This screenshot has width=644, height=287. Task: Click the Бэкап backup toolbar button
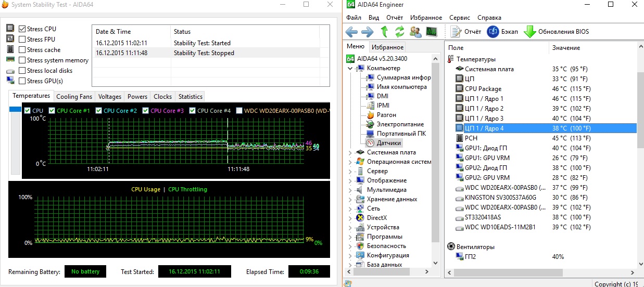[x=502, y=32]
